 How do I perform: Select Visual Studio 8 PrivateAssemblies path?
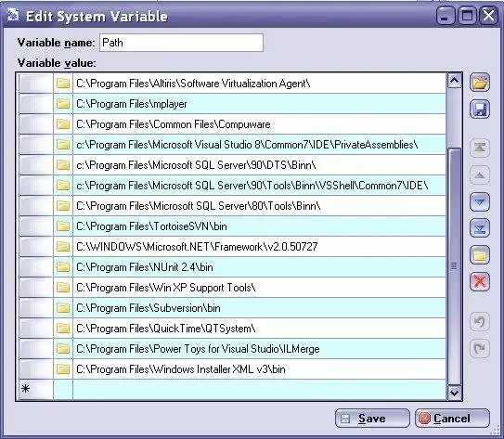tap(259, 145)
